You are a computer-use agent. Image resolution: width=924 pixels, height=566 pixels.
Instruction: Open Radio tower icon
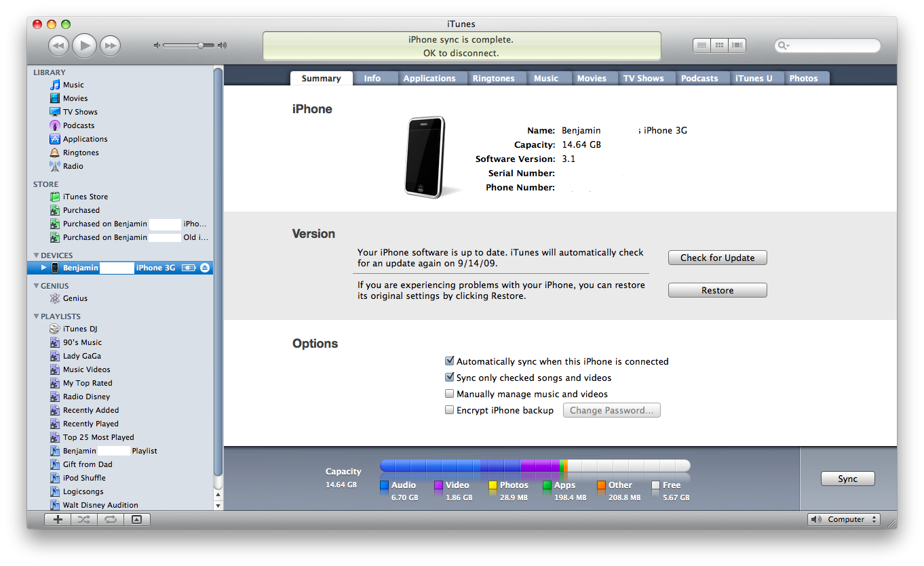(55, 166)
